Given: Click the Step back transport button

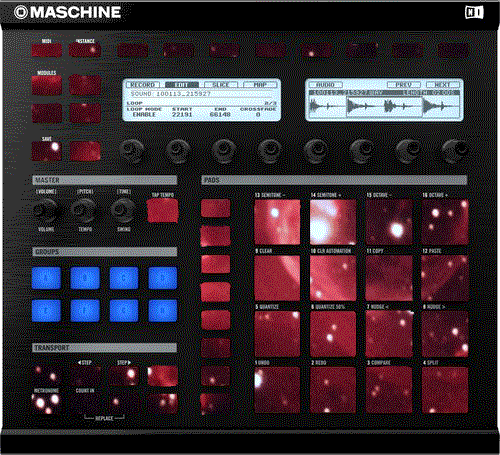Looking at the screenshot, I should pos(85,376).
